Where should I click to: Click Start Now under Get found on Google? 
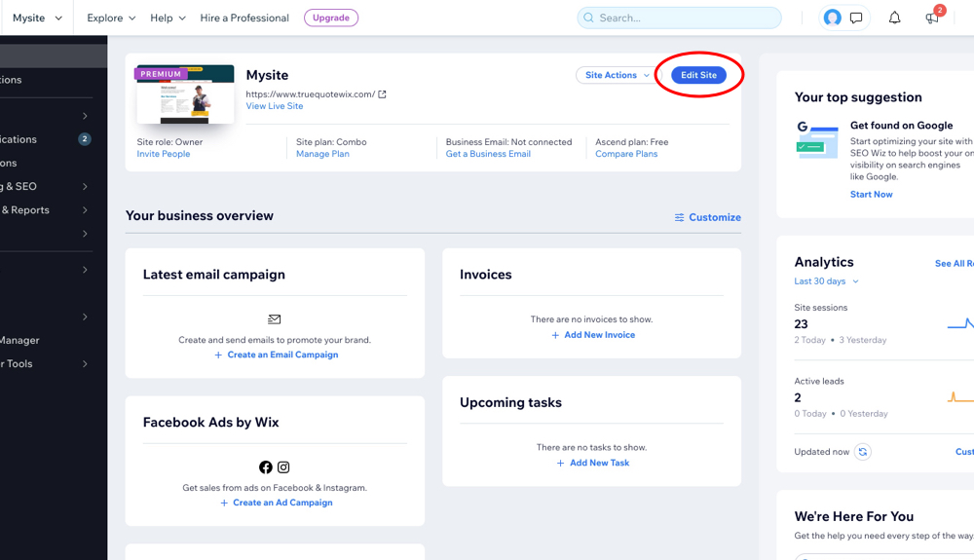tap(872, 195)
